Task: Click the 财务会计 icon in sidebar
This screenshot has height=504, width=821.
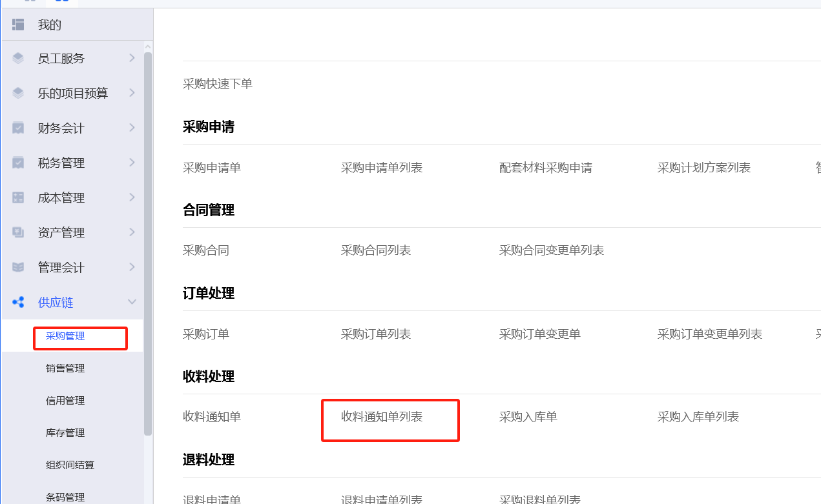Action: [18, 128]
